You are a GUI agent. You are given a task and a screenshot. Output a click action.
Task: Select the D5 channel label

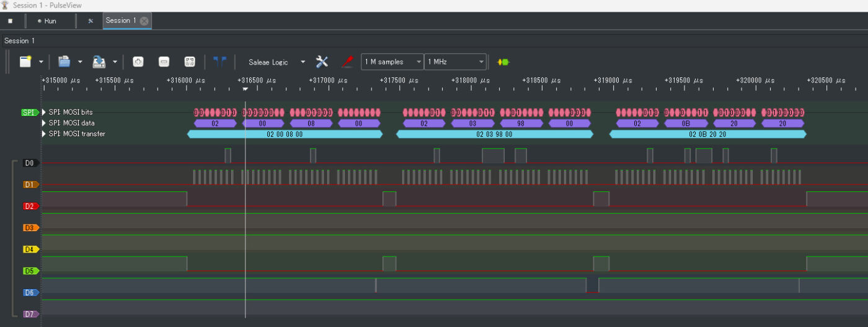pos(30,271)
